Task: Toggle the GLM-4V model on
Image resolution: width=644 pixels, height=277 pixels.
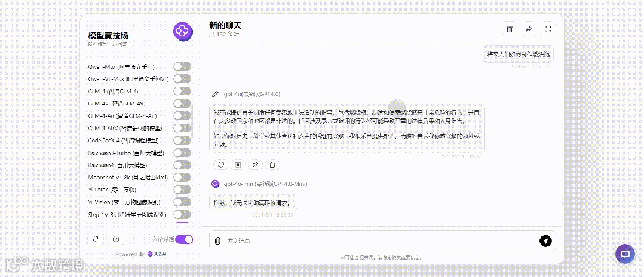Action: coord(182,104)
